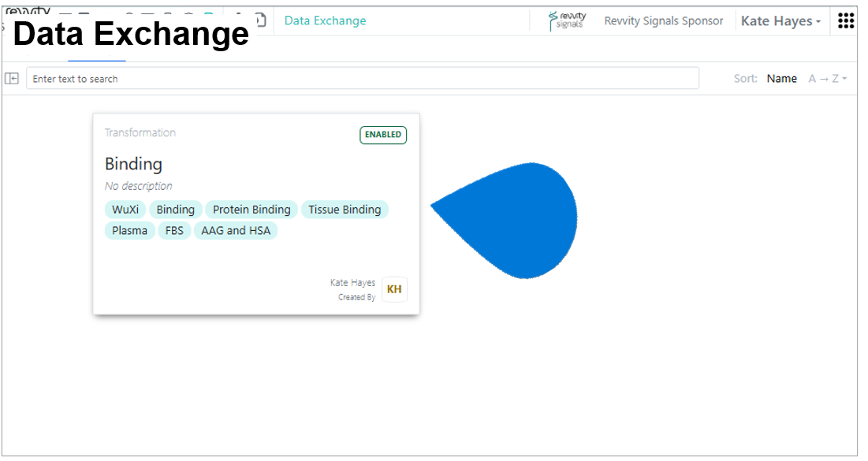Select the FBS tag

tap(173, 231)
